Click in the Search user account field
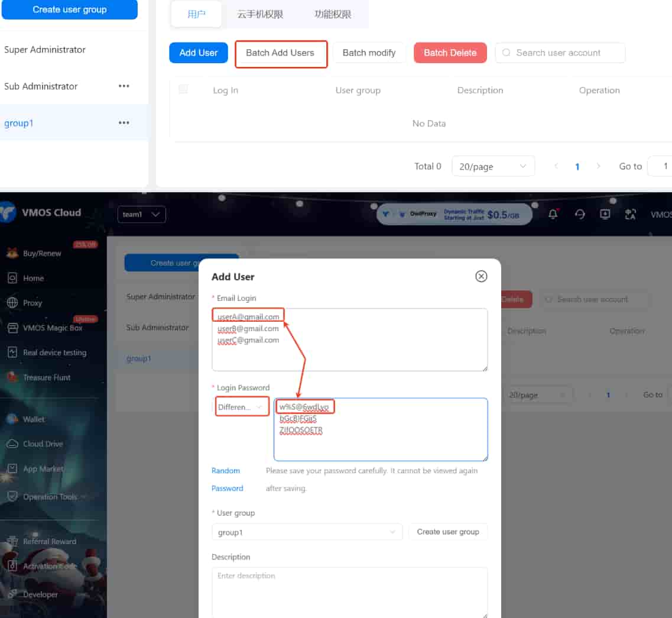Screen dimensions: 672x618 (566, 53)
